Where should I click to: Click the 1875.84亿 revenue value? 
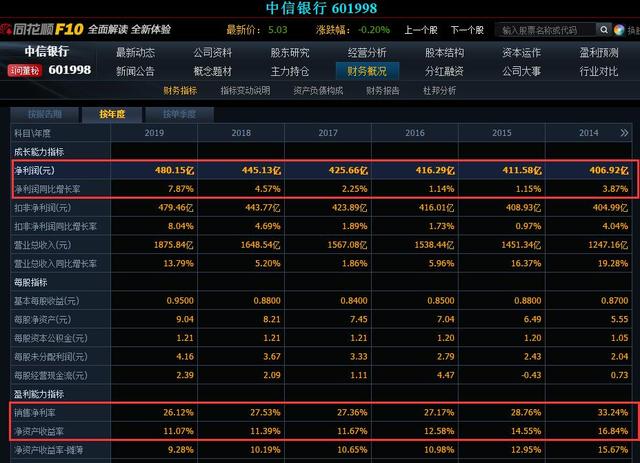[173, 245]
